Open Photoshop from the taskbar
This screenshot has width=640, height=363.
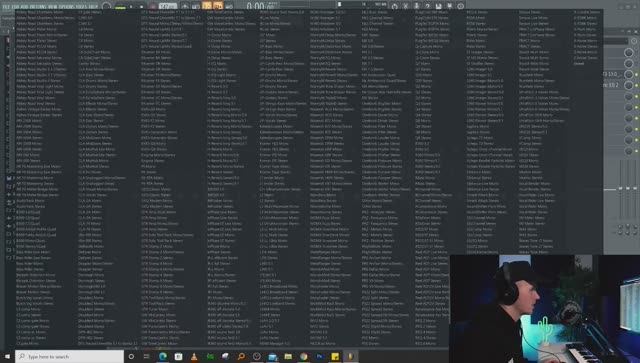320,356
